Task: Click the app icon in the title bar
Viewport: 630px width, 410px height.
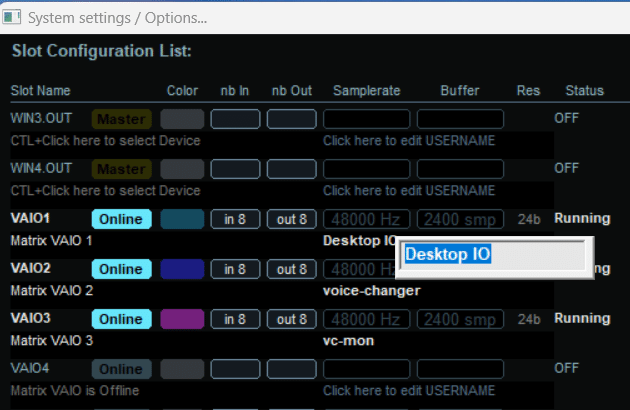Action: [11, 17]
